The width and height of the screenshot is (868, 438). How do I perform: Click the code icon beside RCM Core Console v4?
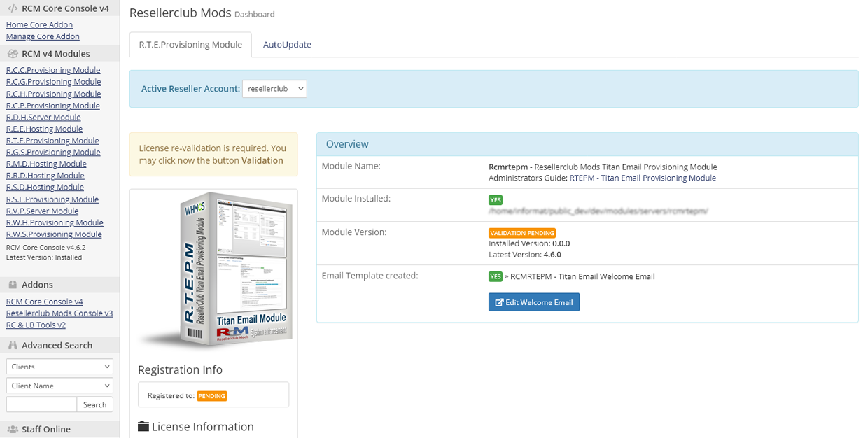(x=13, y=8)
